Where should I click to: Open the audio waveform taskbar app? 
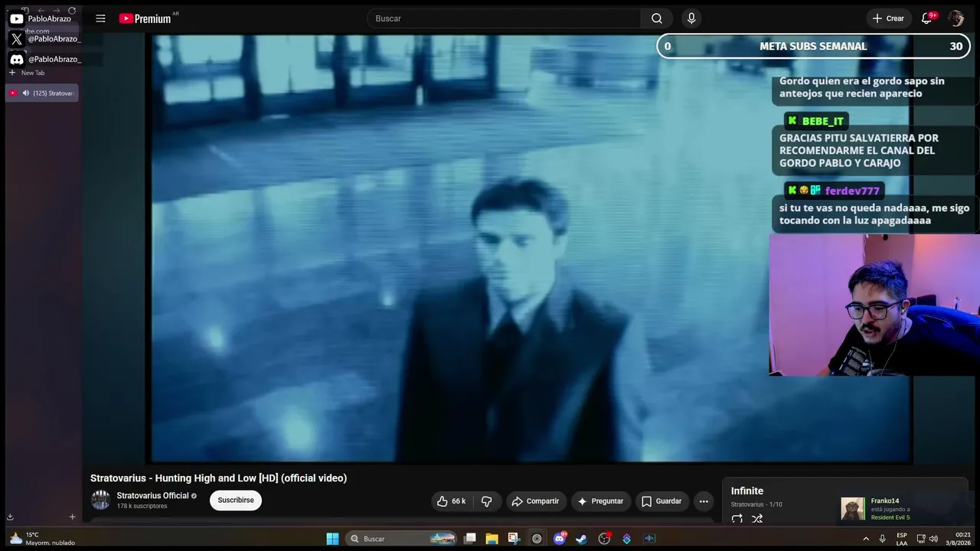coord(649,539)
